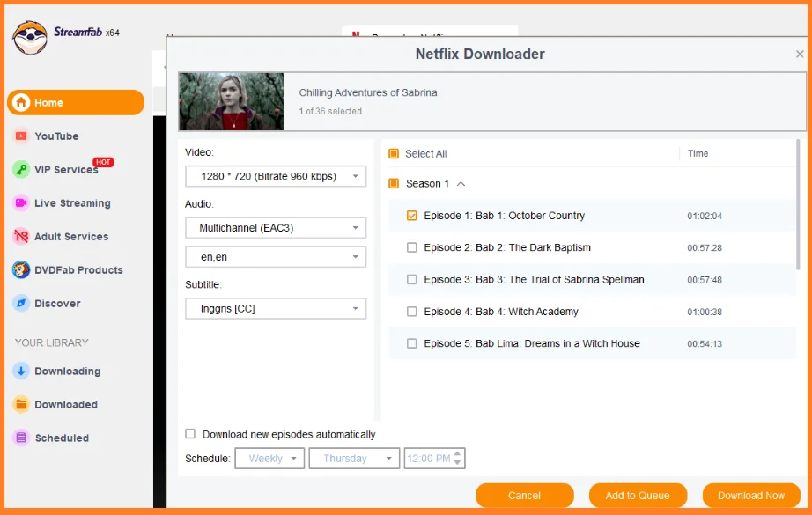
Task: Click the DVDFab Products mascot icon
Action: point(21,269)
